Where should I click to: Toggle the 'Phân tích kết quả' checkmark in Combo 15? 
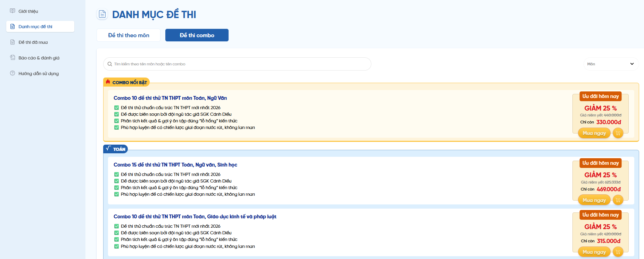[x=117, y=188]
